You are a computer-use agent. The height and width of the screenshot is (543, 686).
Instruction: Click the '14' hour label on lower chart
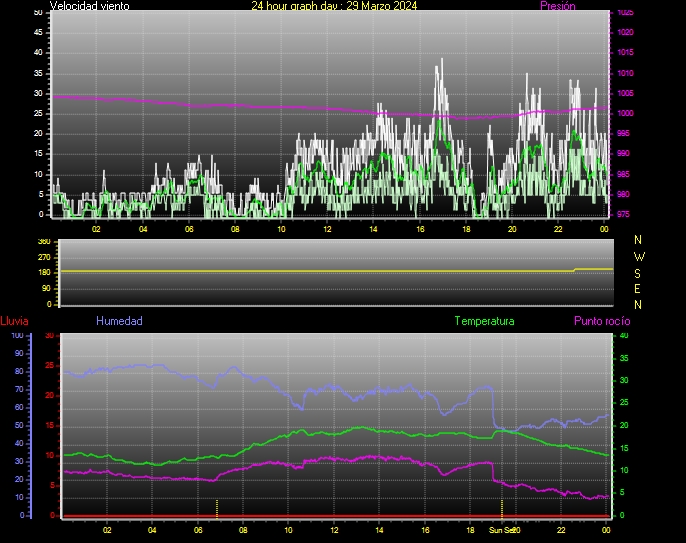(x=379, y=530)
